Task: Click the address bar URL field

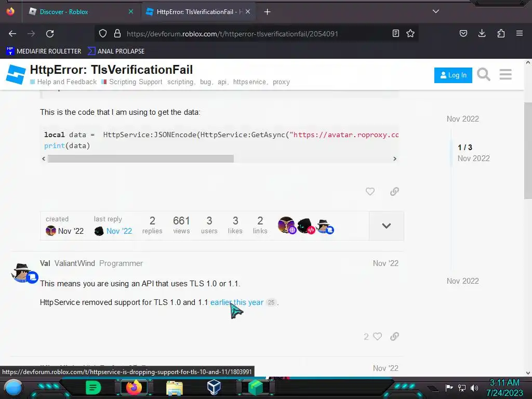Action: [232, 34]
